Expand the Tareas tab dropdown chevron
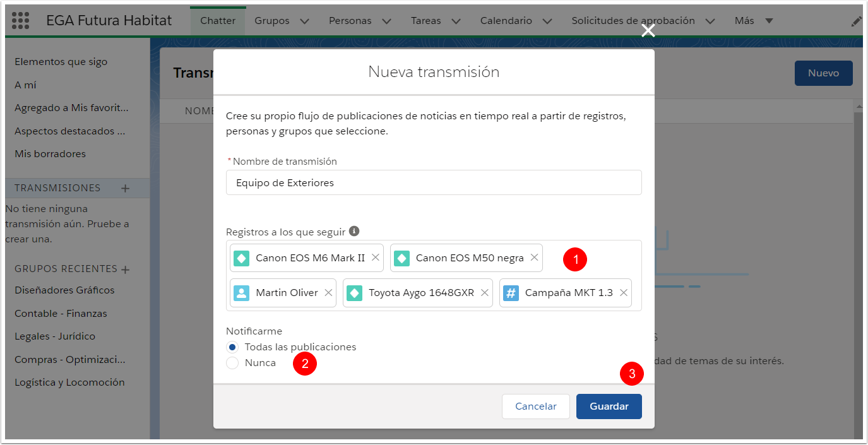Viewport: 868px width, 445px height. point(456,21)
